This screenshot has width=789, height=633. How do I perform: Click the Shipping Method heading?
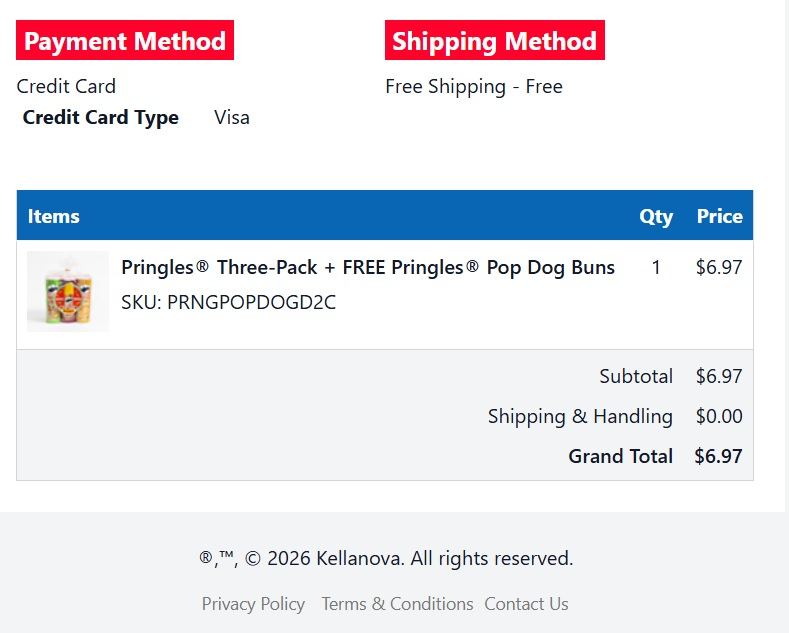click(495, 40)
